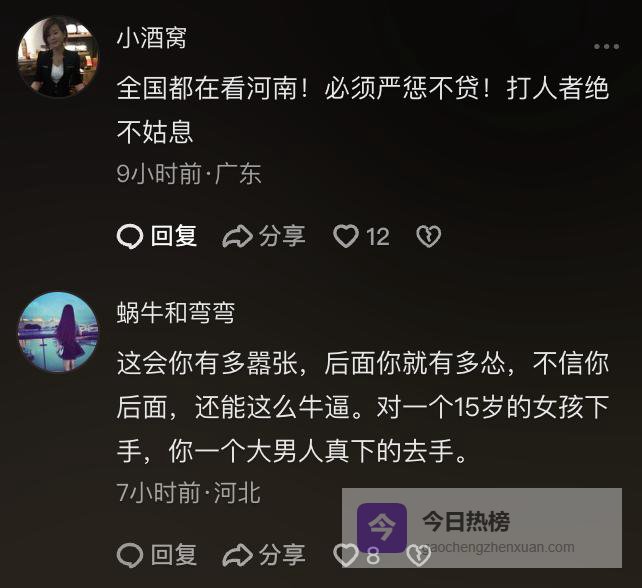The width and height of the screenshot is (642, 588).
Task: Click the reply bubble icon under 小酒窝's comment
Action: [x=130, y=236]
